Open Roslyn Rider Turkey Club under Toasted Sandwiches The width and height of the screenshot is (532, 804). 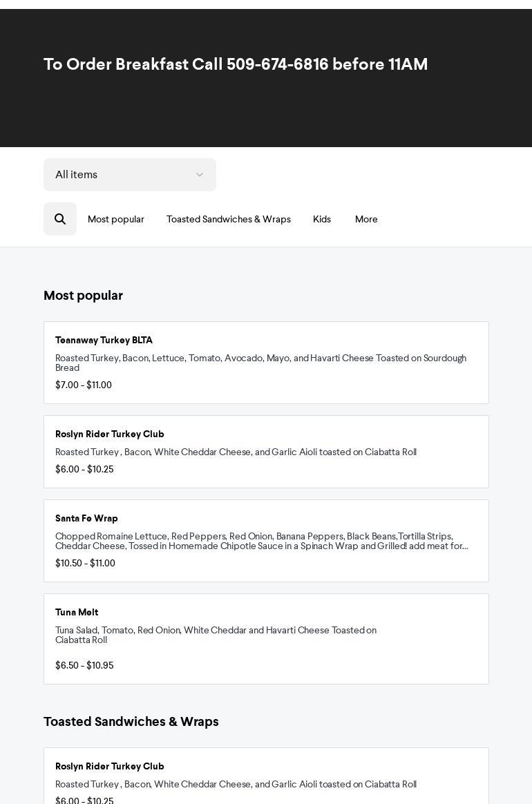266,776
